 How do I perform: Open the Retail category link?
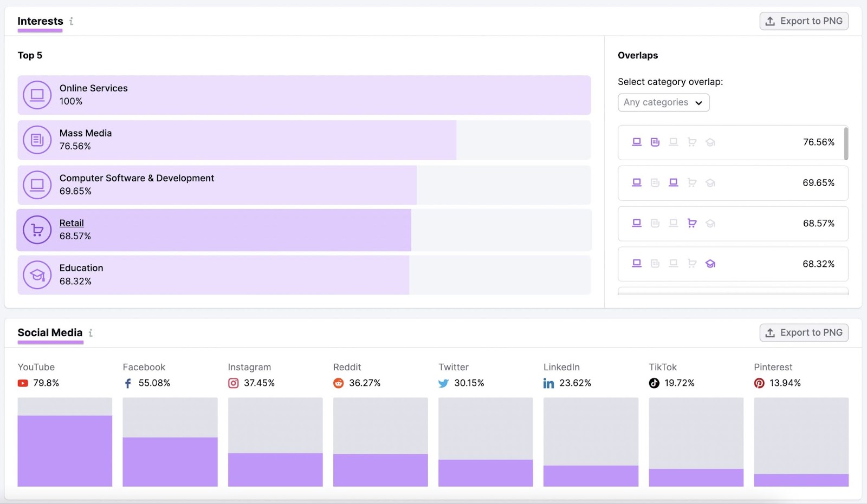71,222
